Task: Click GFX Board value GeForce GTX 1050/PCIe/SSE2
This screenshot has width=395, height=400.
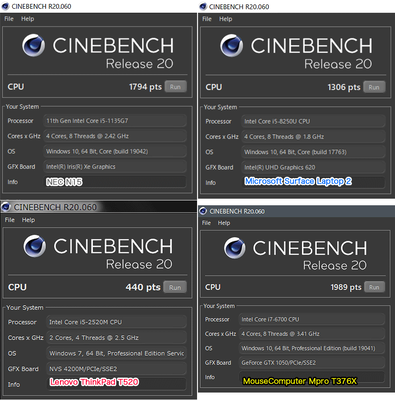Action: pos(312,363)
